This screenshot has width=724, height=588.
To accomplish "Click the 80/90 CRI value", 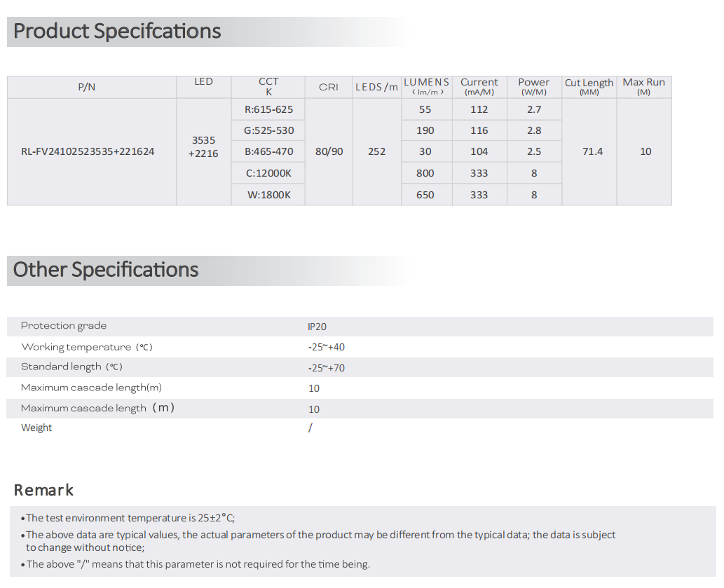I will [329, 151].
